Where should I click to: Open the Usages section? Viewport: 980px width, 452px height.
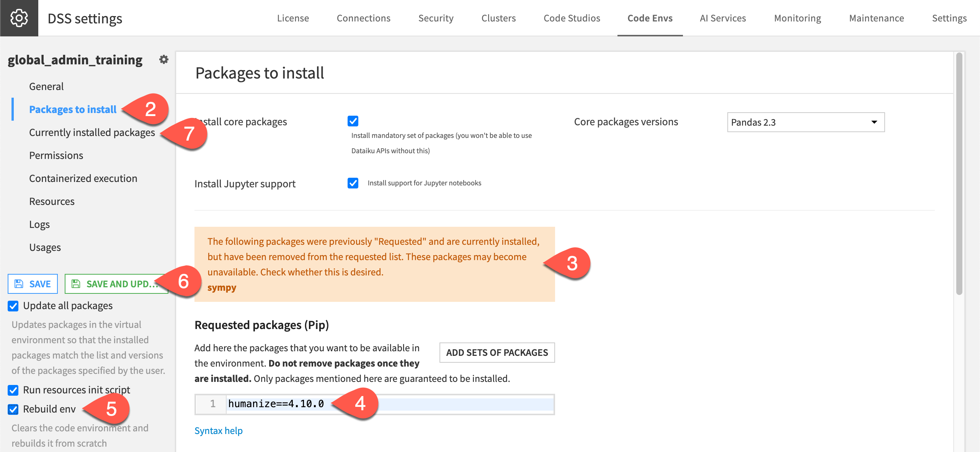point(45,247)
